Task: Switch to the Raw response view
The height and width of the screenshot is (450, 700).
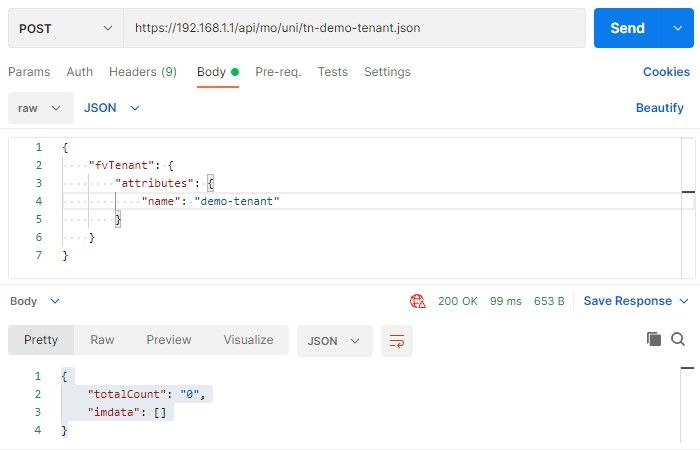Action: [102, 340]
